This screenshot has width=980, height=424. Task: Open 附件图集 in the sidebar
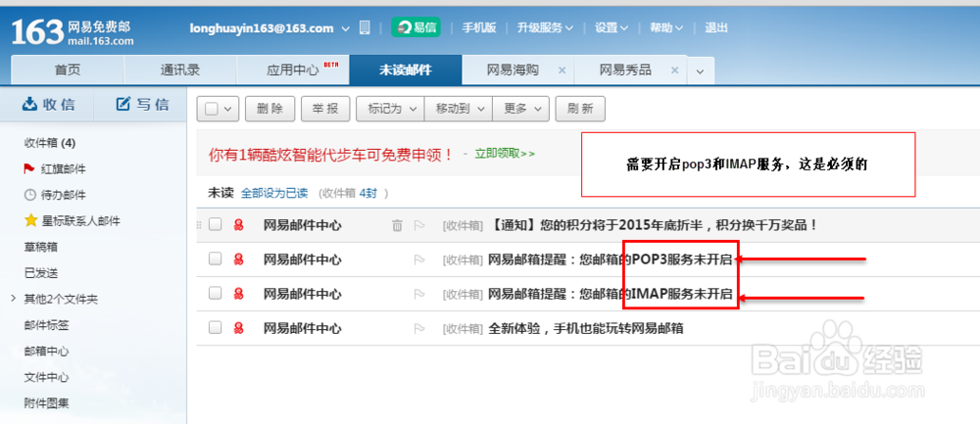pos(46,403)
